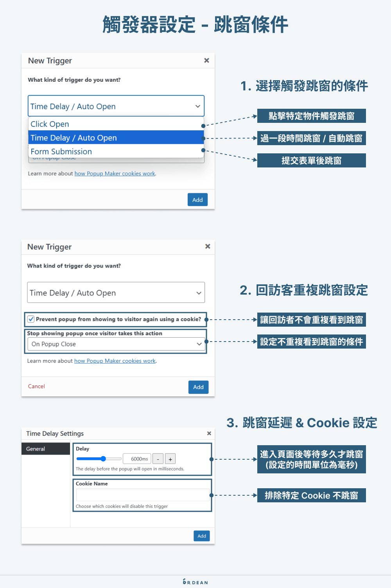Click the plus button to increase the delay
Viewport: 391px width, 588px height.
pyautogui.click(x=170, y=459)
